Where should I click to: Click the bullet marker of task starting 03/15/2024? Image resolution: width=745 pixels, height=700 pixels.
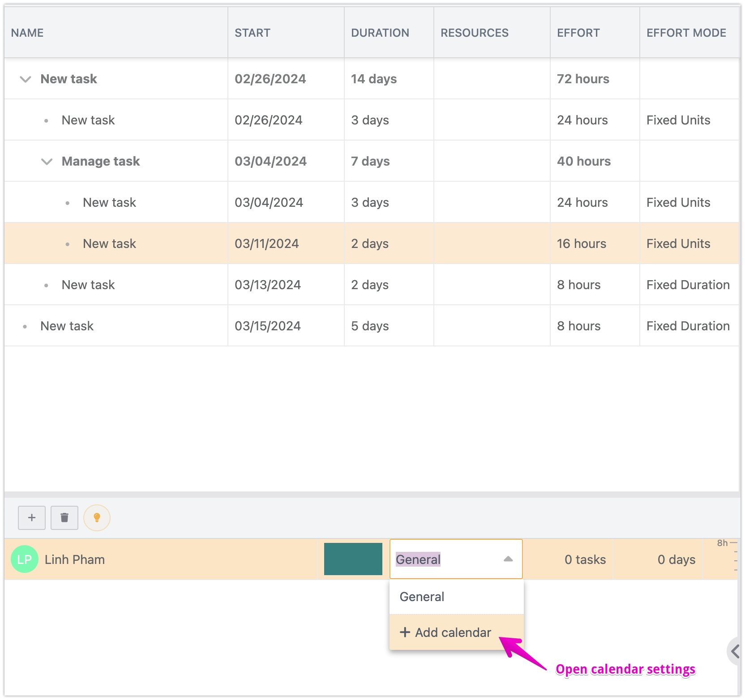(25, 326)
